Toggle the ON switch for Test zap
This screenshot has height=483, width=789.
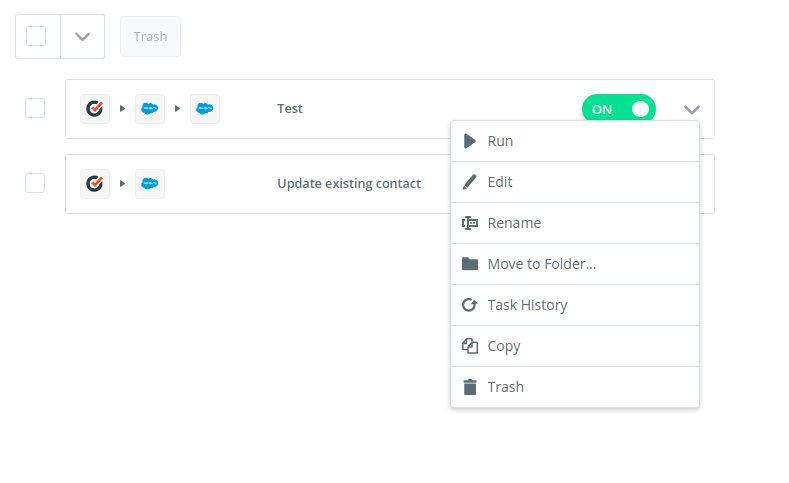[618, 109]
